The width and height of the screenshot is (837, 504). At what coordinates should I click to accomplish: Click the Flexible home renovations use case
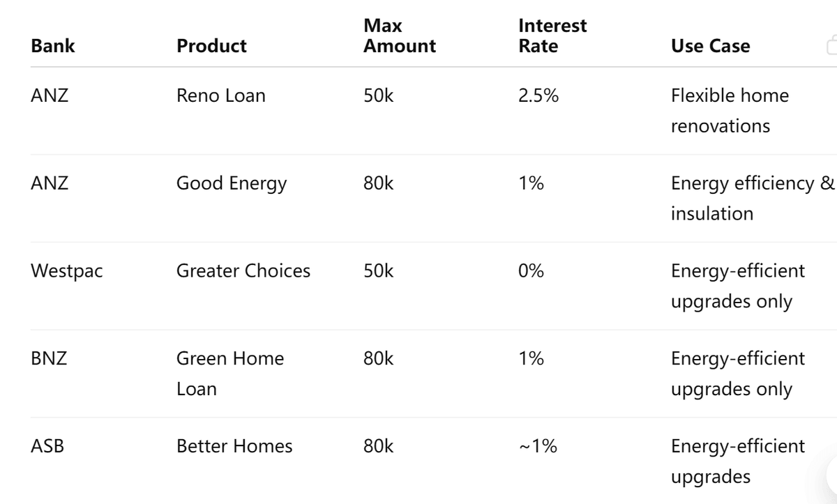(729, 110)
